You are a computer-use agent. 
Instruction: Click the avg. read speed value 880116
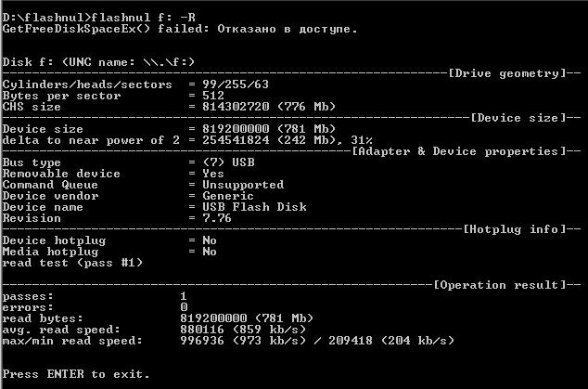coord(202,330)
